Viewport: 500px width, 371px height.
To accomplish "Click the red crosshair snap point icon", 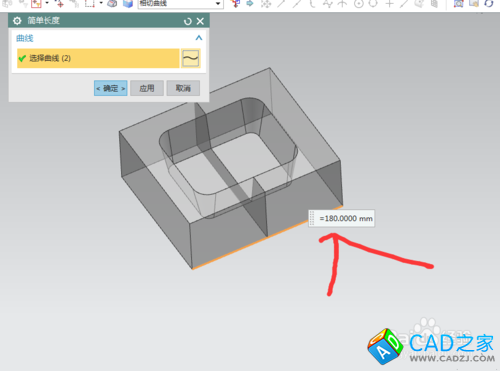I will (60, 4).
